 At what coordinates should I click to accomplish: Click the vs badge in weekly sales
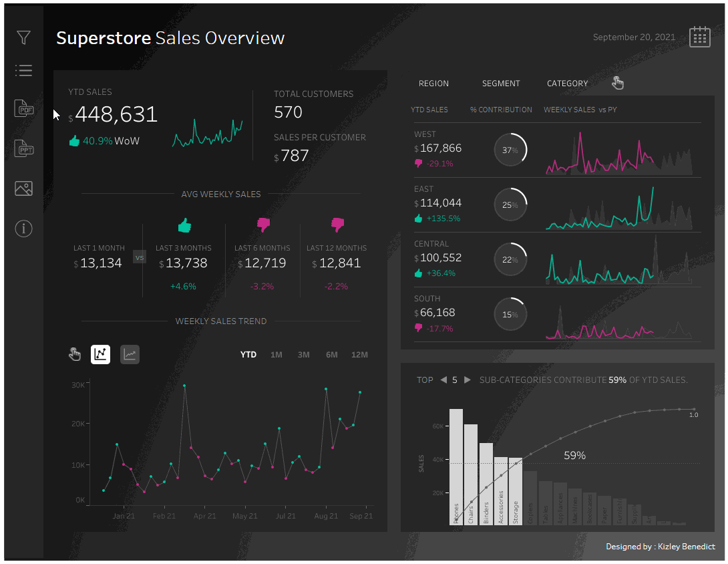point(140,257)
